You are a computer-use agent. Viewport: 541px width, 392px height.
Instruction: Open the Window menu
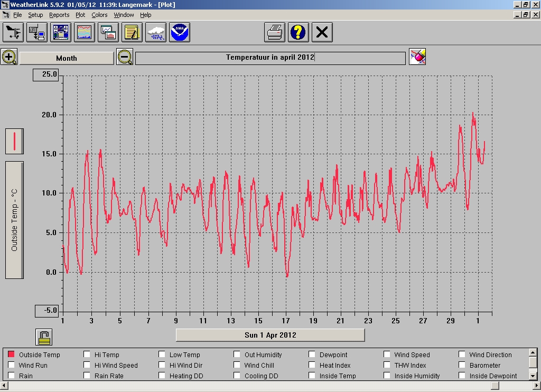point(124,15)
